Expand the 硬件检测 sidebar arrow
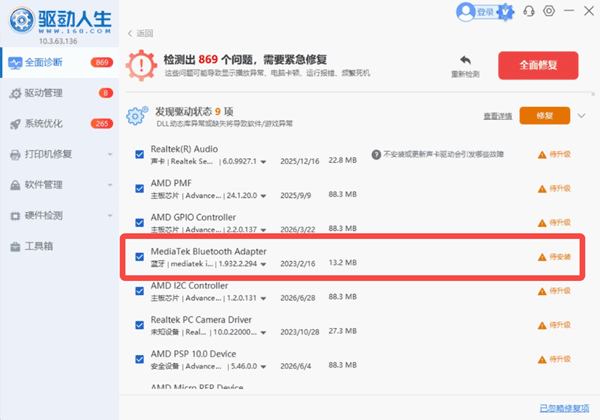 pyautogui.click(x=110, y=215)
